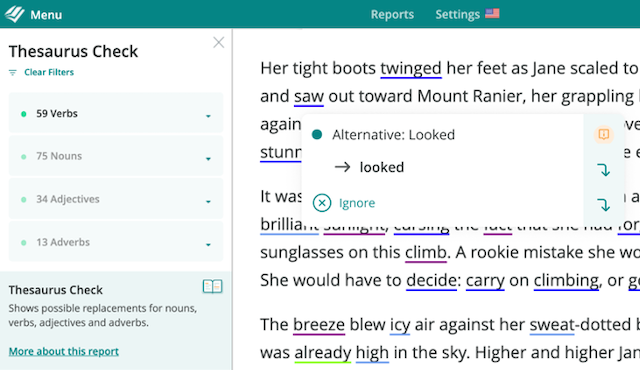Viewport: 640px width, 370px height.
Task: Apply the 'looked' replacement suggestion
Action: pyautogui.click(x=382, y=167)
